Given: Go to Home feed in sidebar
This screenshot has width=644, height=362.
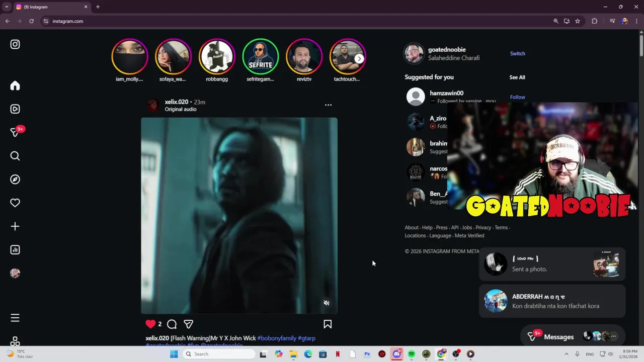Looking at the screenshot, I should [15, 86].
